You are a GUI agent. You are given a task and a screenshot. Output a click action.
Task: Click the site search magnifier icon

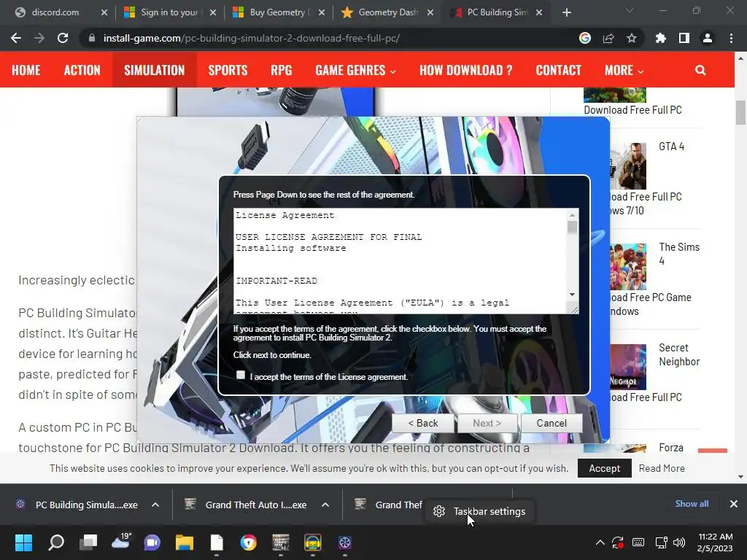[700, 70]
